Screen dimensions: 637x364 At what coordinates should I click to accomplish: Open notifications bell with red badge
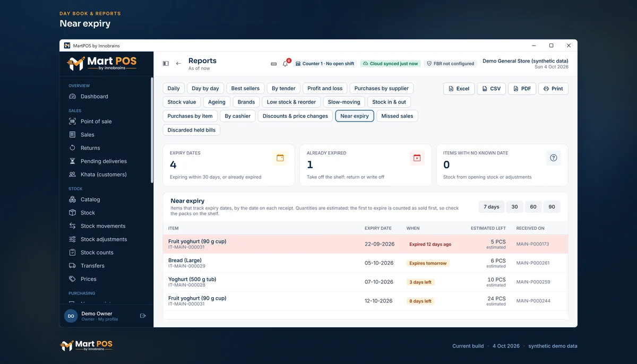(286, 64)
